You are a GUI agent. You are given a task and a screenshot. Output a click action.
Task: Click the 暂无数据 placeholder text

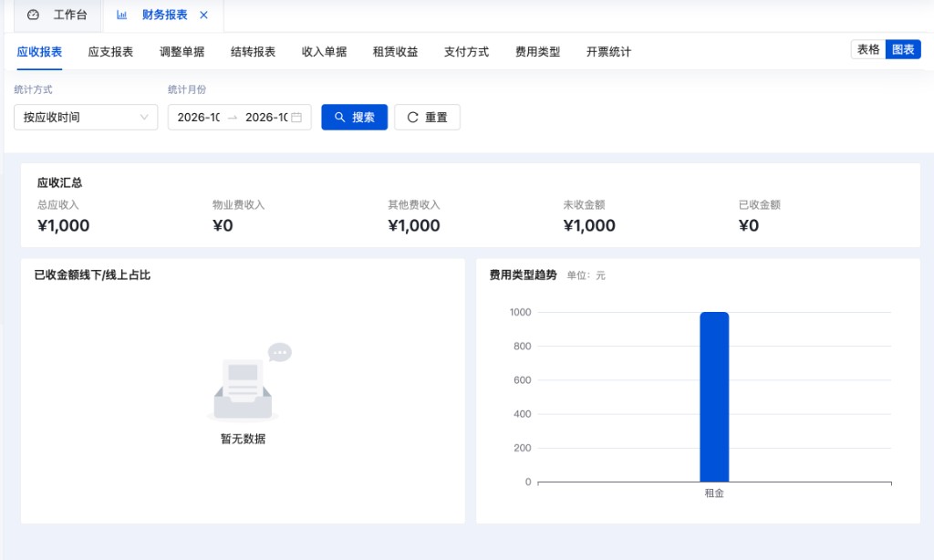[243, 439]
